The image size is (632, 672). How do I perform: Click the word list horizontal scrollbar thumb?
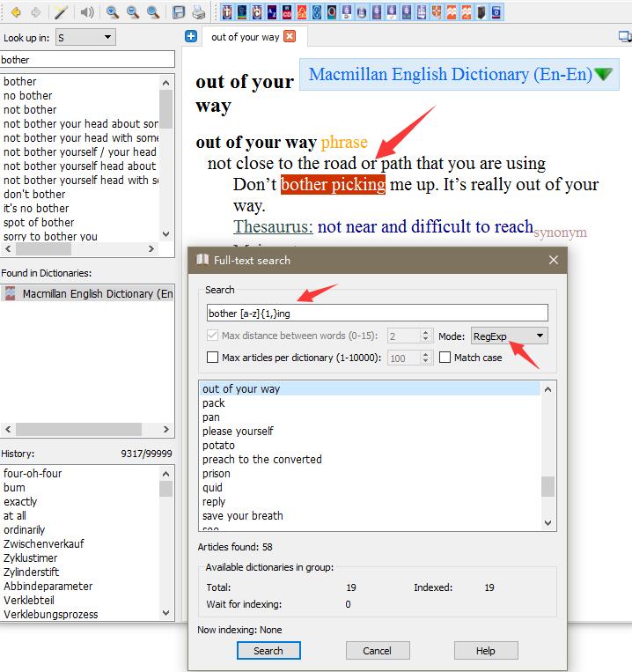click(43, 249)
